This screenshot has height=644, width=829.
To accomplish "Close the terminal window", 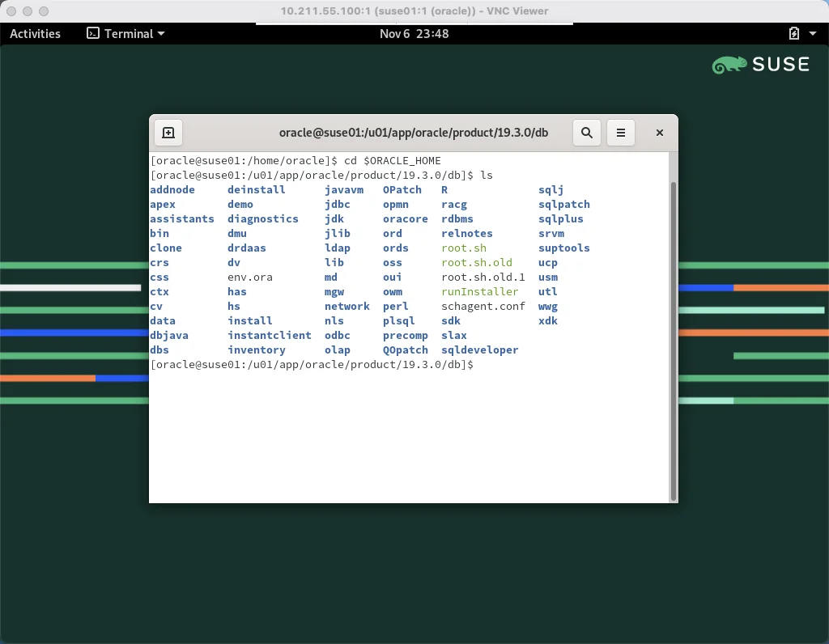I will point(659,133).
